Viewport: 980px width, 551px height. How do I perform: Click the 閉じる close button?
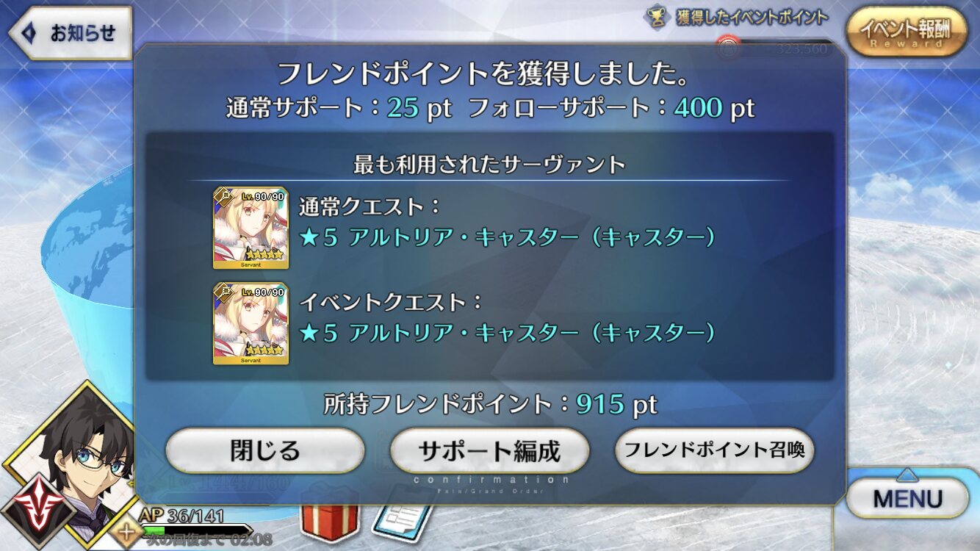click(x=265, y=450)
